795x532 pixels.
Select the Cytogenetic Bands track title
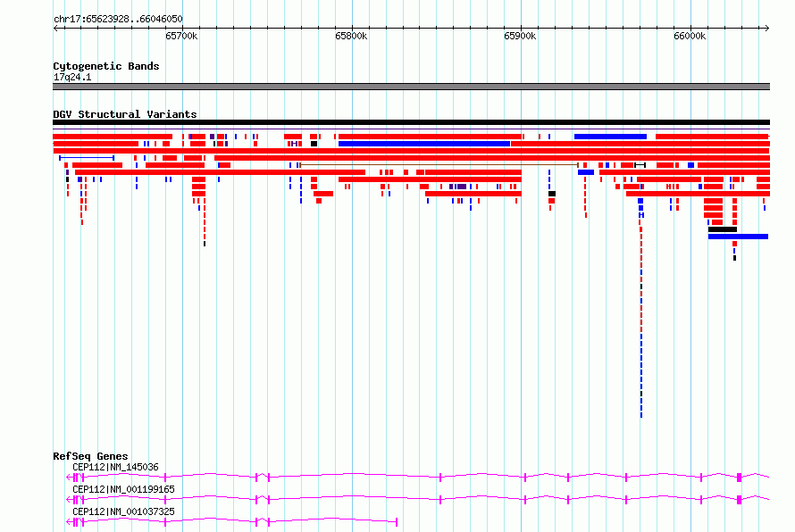106,66
